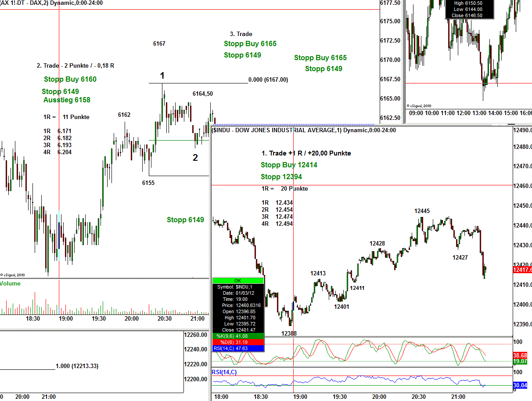Image resolution: width=532 pixels, height=401 pixels.
Task: Select the 'Stopp Buy 12414' annotation
Action: click(289, 165)
